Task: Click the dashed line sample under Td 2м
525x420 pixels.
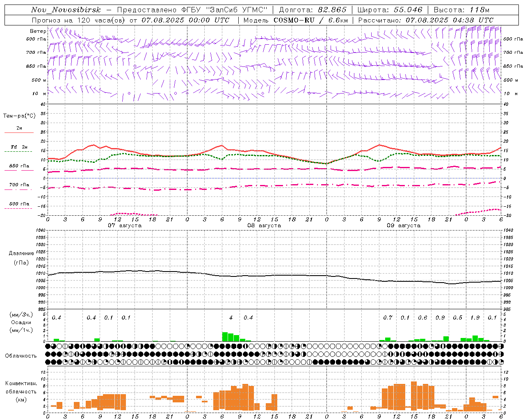Action: 18,151
